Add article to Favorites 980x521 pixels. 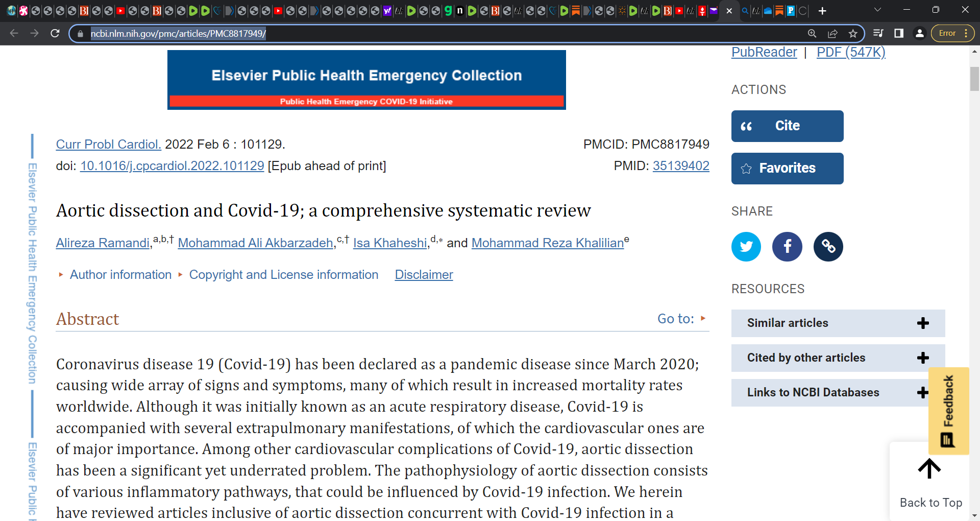pos(787,169)
